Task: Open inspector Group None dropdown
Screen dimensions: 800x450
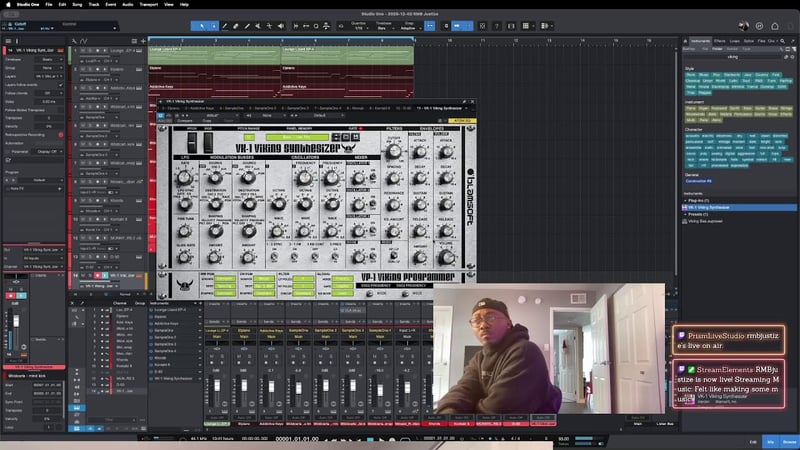Action: coord(49,68)
